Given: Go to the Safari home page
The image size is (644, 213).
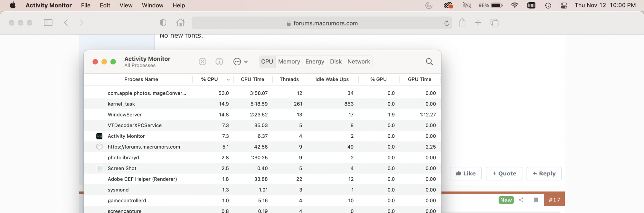Looking at the screenshot, I should click(x=181, y=23).
